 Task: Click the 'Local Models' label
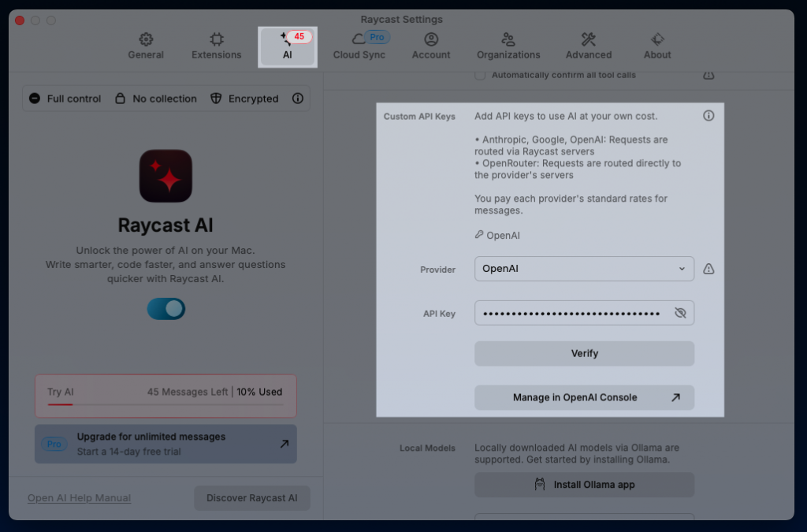[x=427, y=448]
